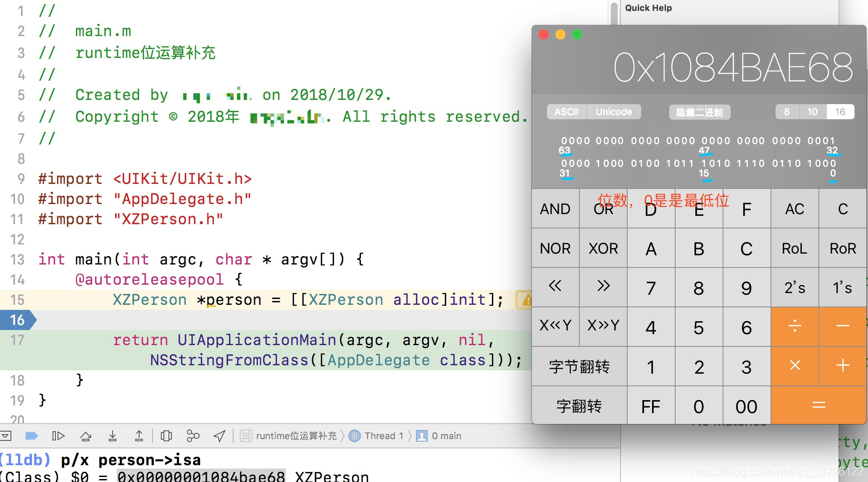Open debug memory graph icon
Viewport: 868px width, 482px height.
[193, 436]
